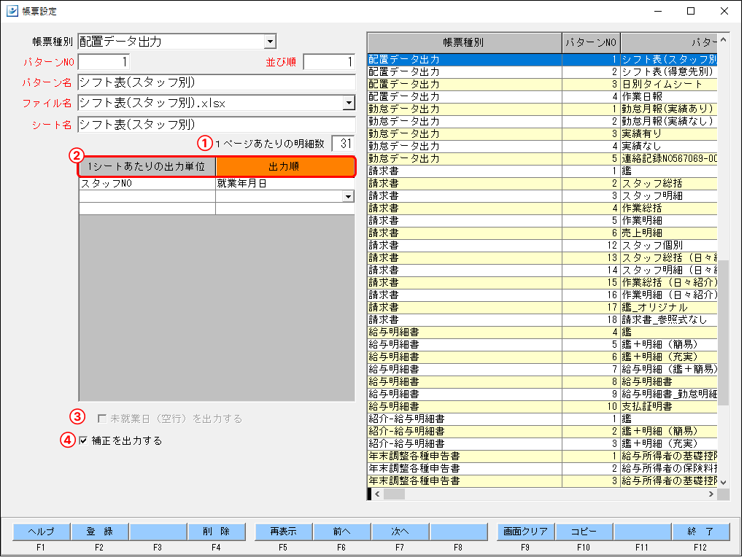Click the 削除 (F4) button

point(218,532)
